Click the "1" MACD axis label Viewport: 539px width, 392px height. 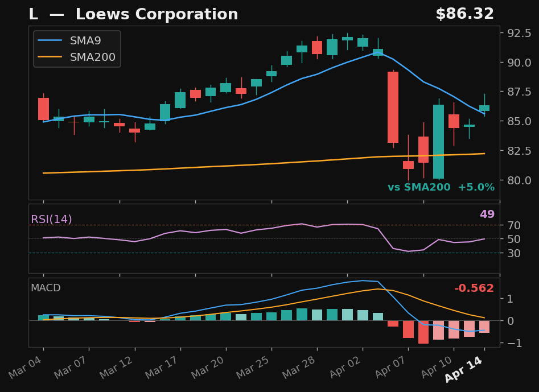[x=511, y=299]
